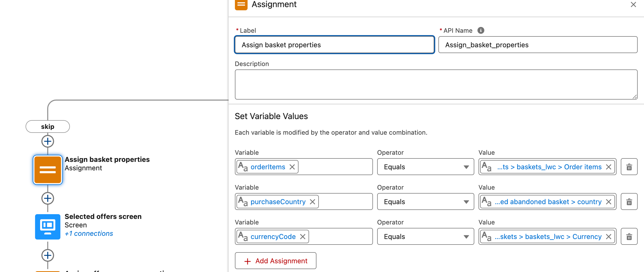Viewport: 644px width, 272px height.
Task: Clear the Order items value pill
Action: tap(609, 167)
